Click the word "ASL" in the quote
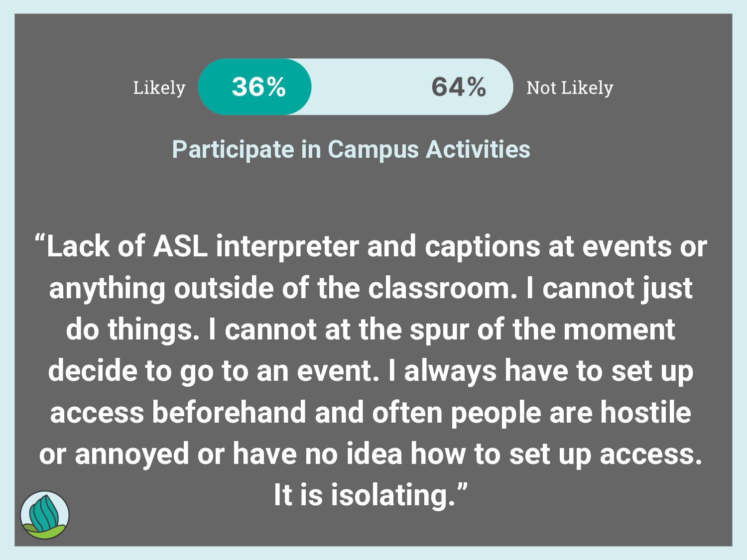The image size is (747, 560). [x=180, y=246]
